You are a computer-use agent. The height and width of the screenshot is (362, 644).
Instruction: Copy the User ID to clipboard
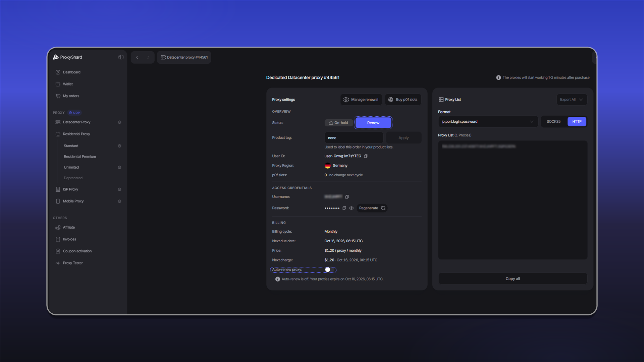click(366, 156)
